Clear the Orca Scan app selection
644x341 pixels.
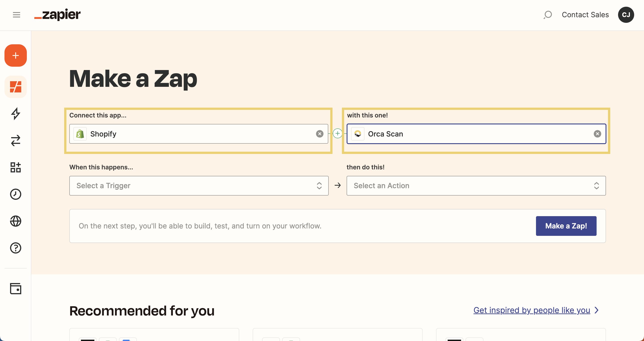[597, 133]
